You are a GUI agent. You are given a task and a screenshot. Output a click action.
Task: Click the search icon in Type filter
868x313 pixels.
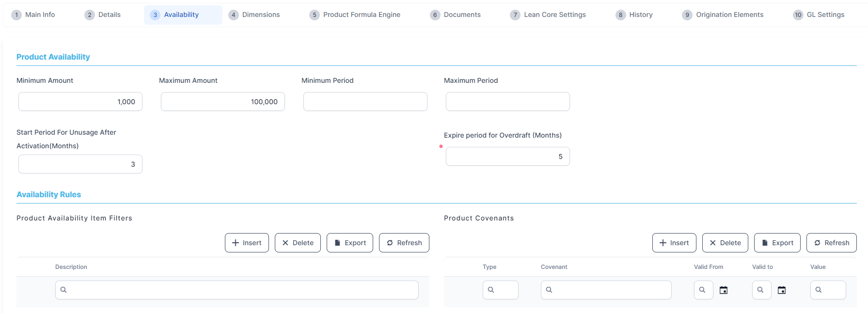[x=491, y=290]
